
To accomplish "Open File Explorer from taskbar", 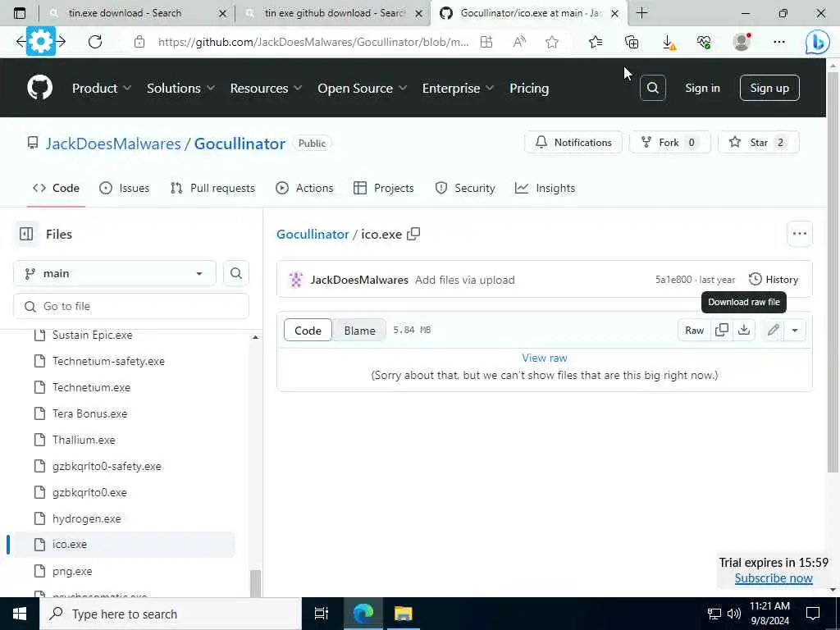I will 403,614.
